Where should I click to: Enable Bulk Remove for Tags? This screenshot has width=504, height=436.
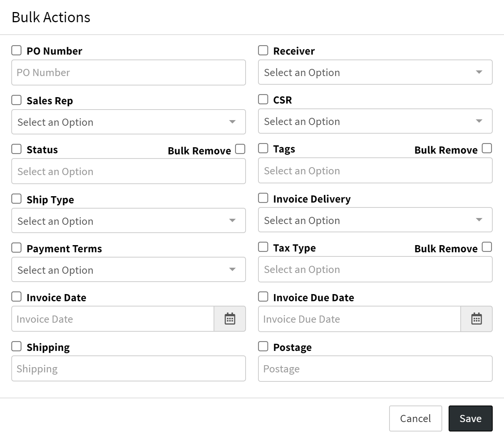click(487, 148)
